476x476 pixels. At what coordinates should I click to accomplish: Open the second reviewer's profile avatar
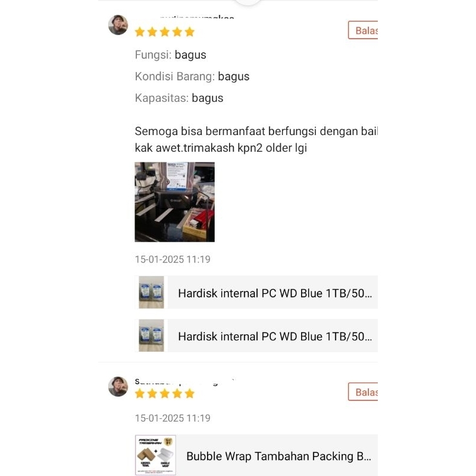click(118, 386)
